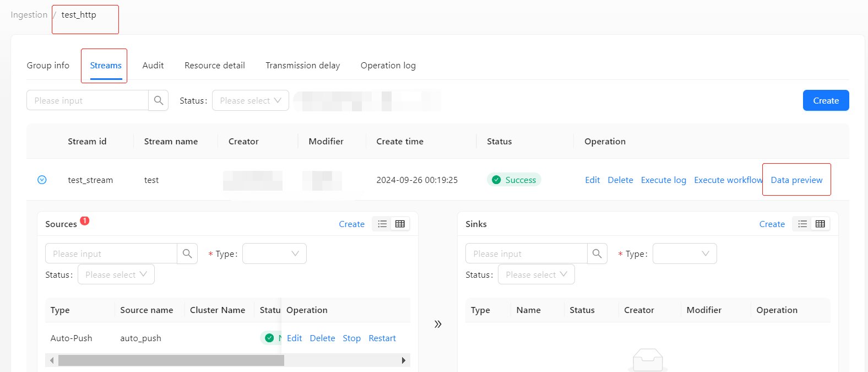Switch Sources to table view icon
Image resolution: width=868 pixels, height=372 pixels.
click(x=400, y=224)
